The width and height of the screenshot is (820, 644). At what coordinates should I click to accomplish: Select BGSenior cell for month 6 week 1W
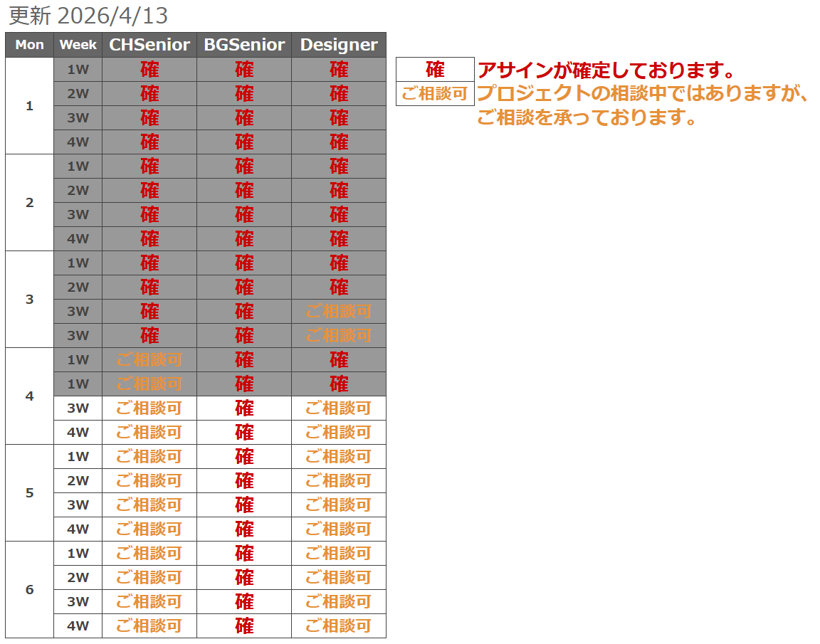pyautogui.click(x=244, y=554)
